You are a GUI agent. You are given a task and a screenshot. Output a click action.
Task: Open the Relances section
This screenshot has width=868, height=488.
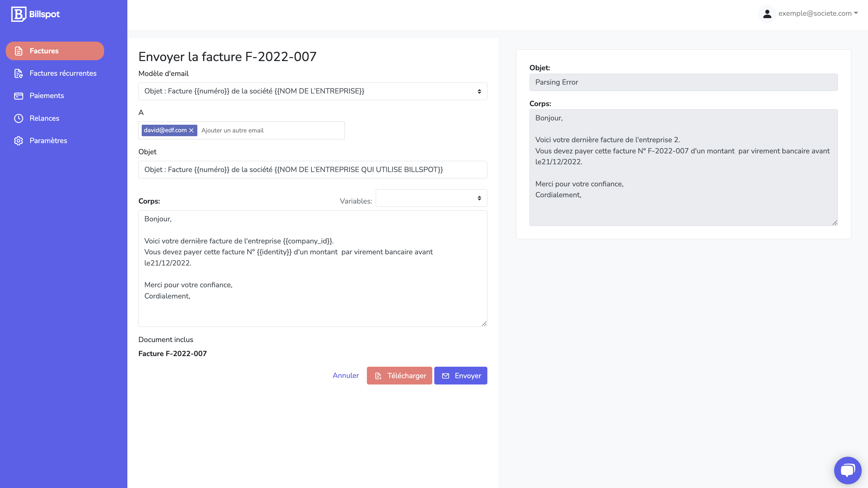pos(44,118)
